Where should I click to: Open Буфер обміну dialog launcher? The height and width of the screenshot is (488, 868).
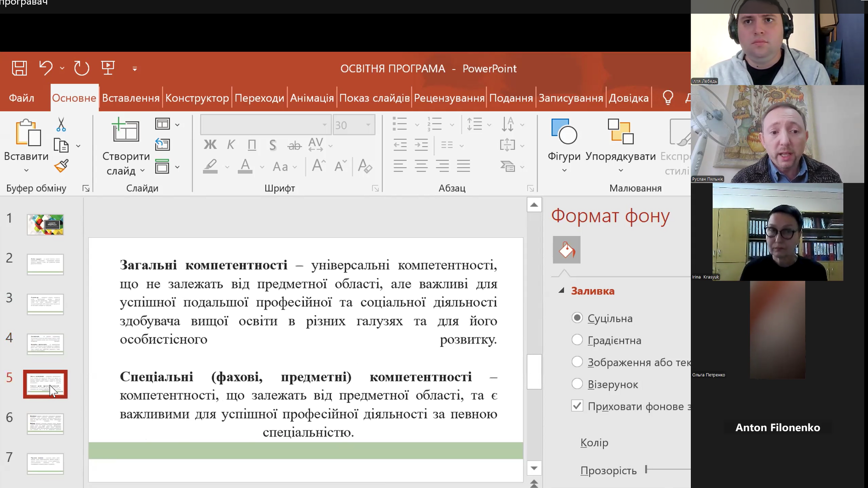tap(86, 188)
